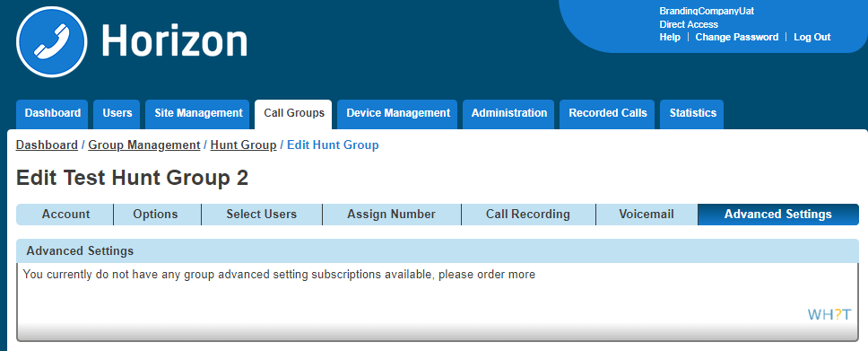Click the Log Out link

point(812,37)
